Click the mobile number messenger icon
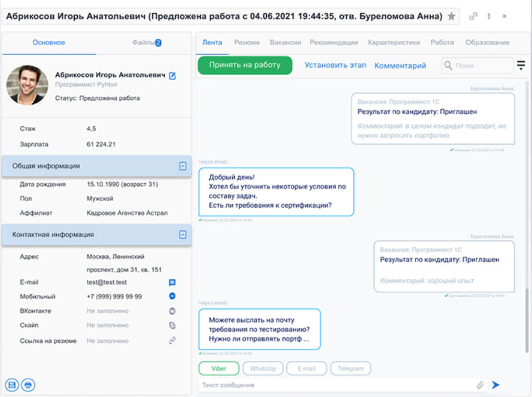Screen dimensions: 532x397 click(x=173, y=296)
